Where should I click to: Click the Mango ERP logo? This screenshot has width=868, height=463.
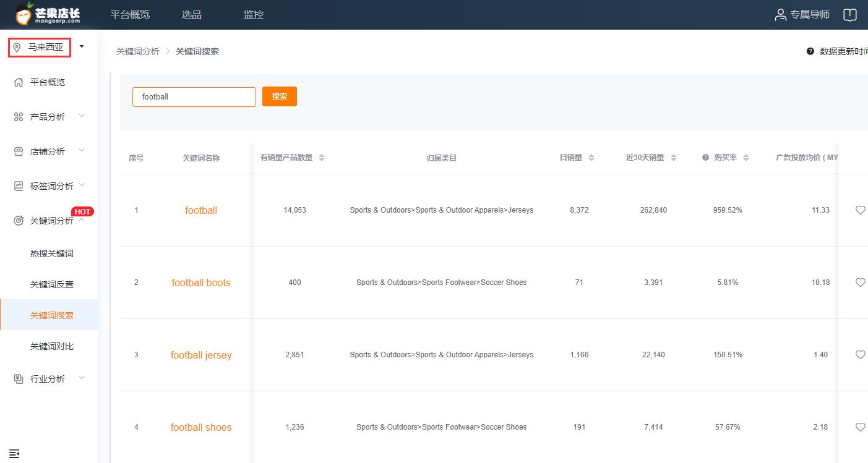(x=48, y=14)
